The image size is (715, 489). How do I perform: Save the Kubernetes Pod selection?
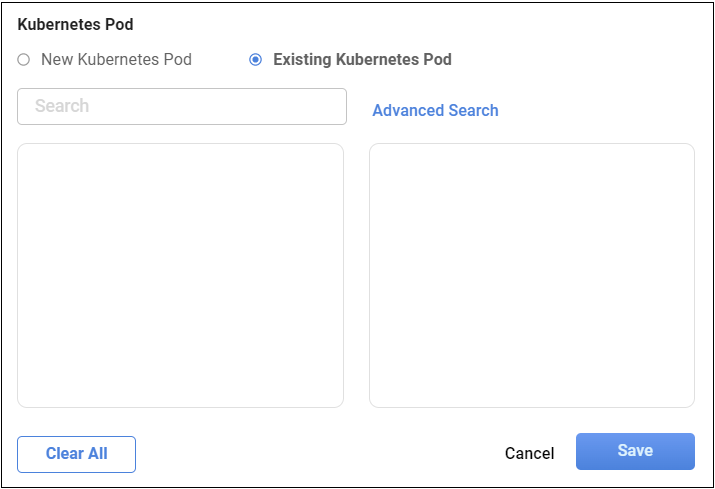click(635, 451)
